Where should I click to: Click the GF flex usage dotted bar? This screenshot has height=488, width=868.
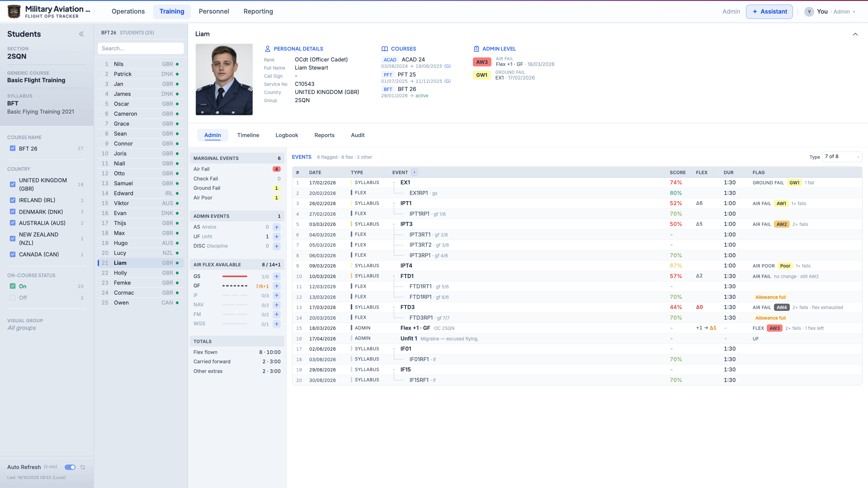234,286
